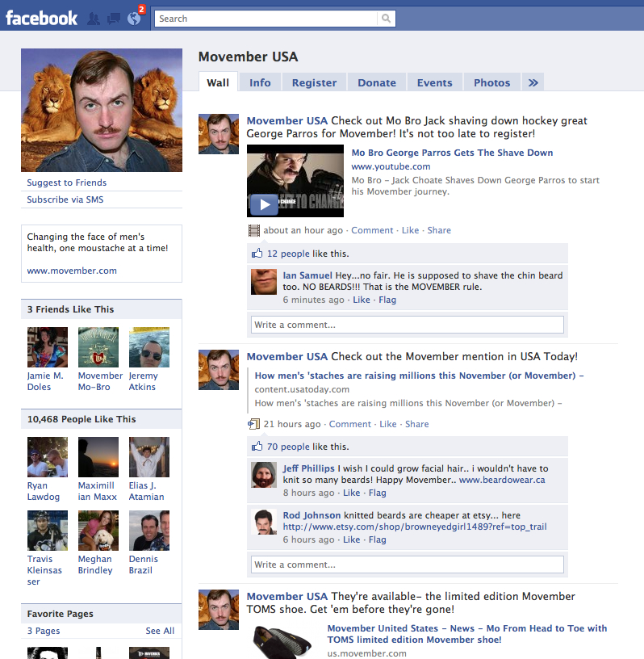This screenshot has height=659, width=644.
Task: Open Travis Kleinsasser profile thumbnail
Action: click(x=48, y=531)
